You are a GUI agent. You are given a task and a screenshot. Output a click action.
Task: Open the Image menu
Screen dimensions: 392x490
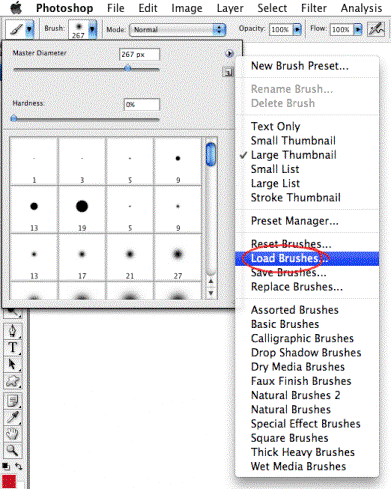tap(187, 8)
